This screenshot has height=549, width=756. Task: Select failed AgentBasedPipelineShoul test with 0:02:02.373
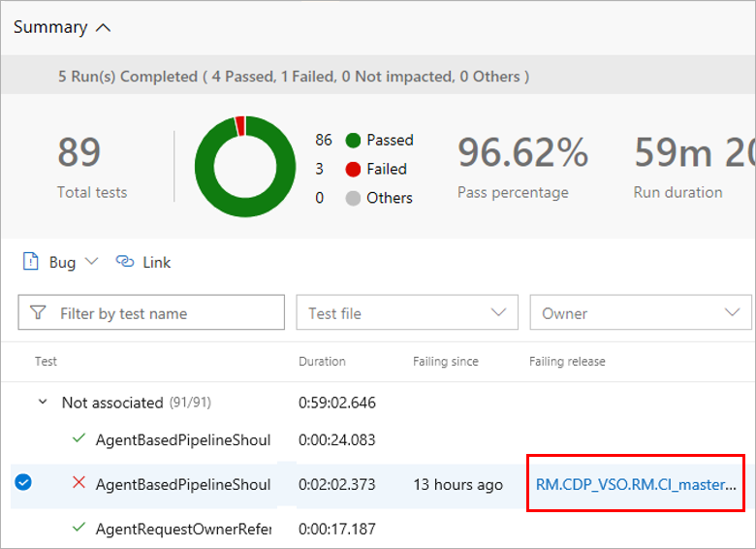tap(183, 484)
